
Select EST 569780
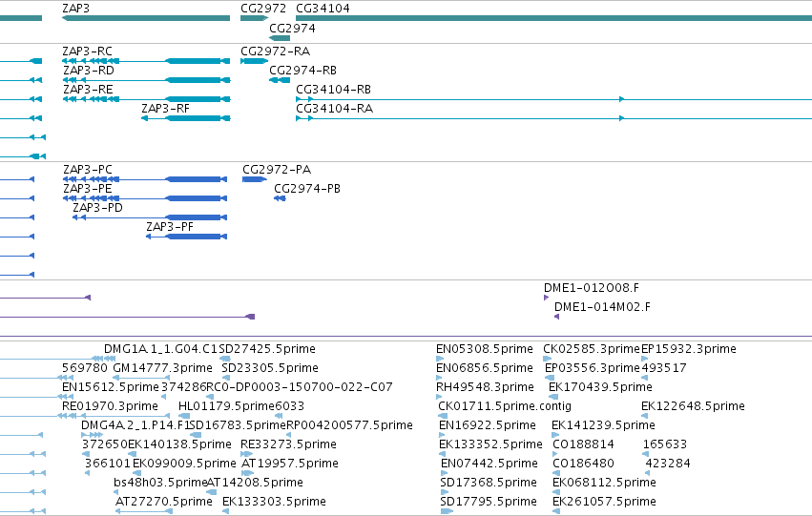tap(84, 368)
